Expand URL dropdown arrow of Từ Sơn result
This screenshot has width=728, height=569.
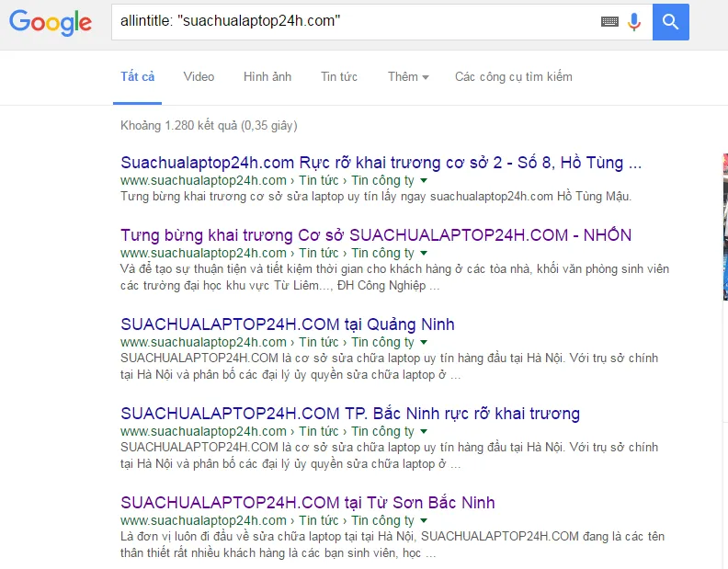click(x=424, y=520)
